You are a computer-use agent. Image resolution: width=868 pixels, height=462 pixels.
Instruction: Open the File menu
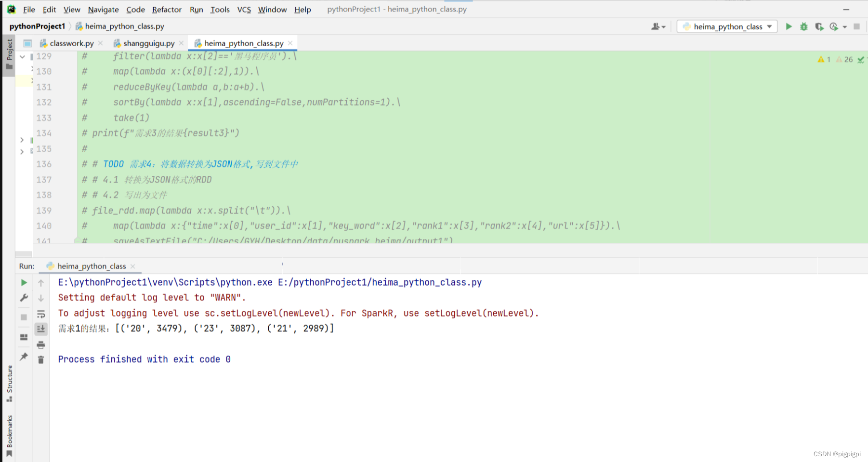29,9
